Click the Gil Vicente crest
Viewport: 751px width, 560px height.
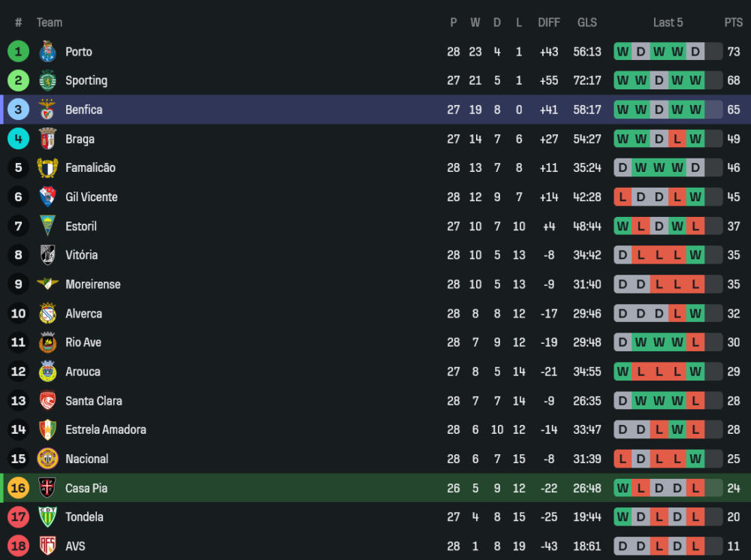pyautogui.click(x=48, y=197)
